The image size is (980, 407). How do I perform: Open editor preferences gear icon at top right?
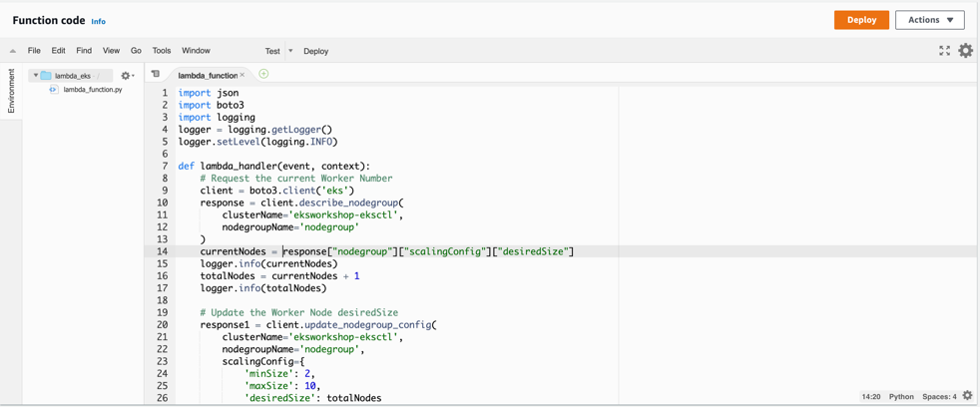point(966,51)
